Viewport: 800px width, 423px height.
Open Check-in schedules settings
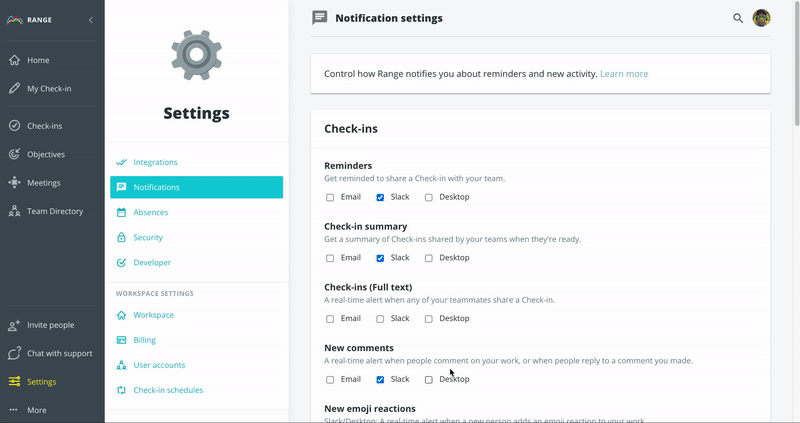tap(168, 390)
